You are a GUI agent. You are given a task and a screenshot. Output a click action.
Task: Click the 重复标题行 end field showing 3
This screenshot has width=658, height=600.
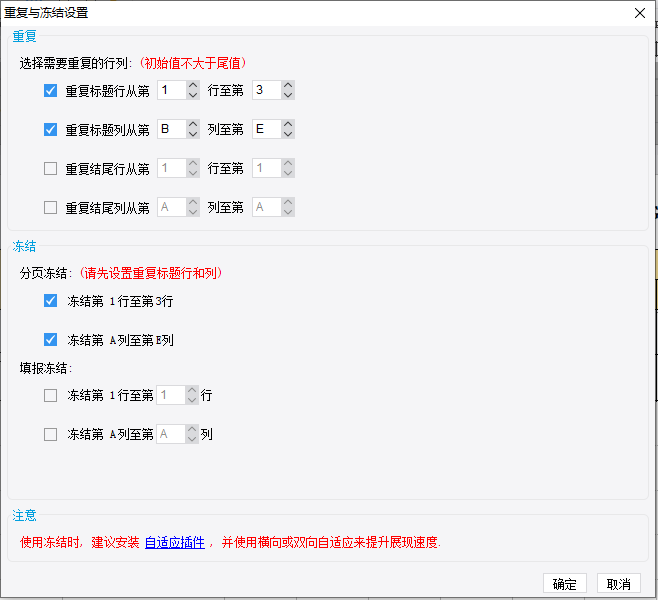pyautogui.click(x=267, y=90)
